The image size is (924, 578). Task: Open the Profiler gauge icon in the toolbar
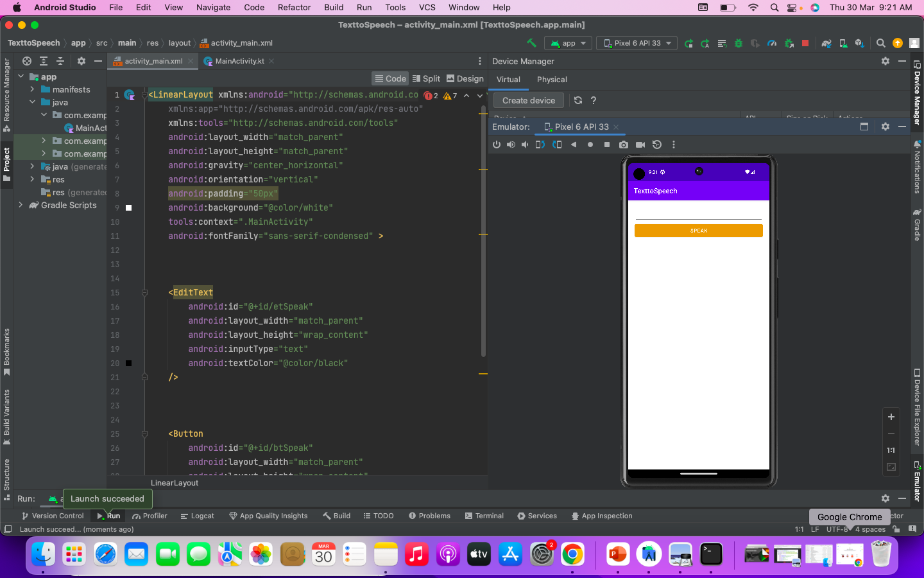point(773,43)
